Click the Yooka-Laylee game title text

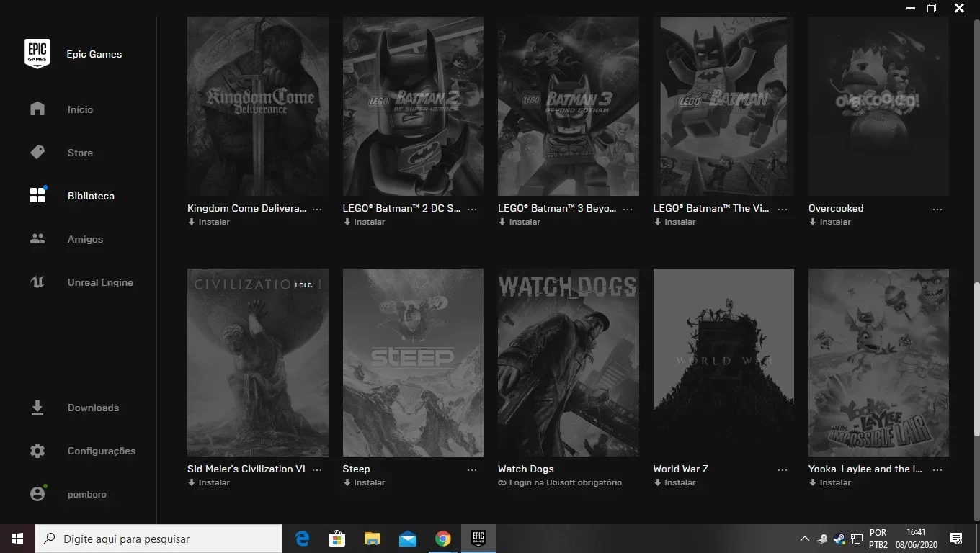[865, 469]
